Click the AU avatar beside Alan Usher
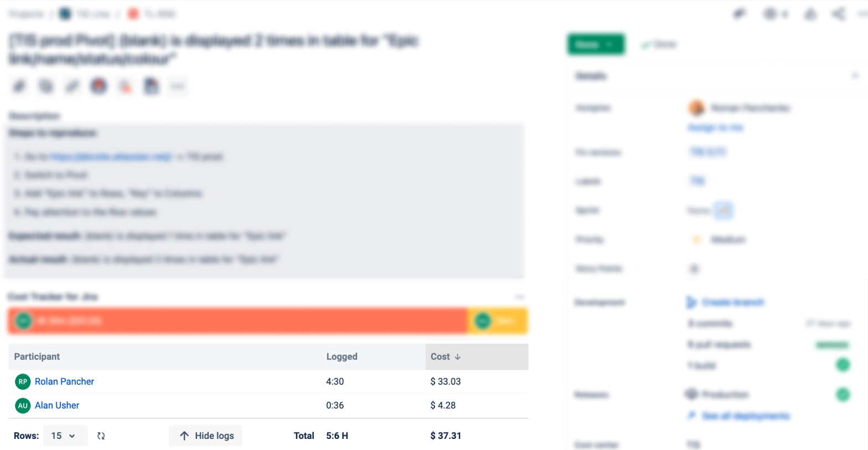 click(23, 406)
